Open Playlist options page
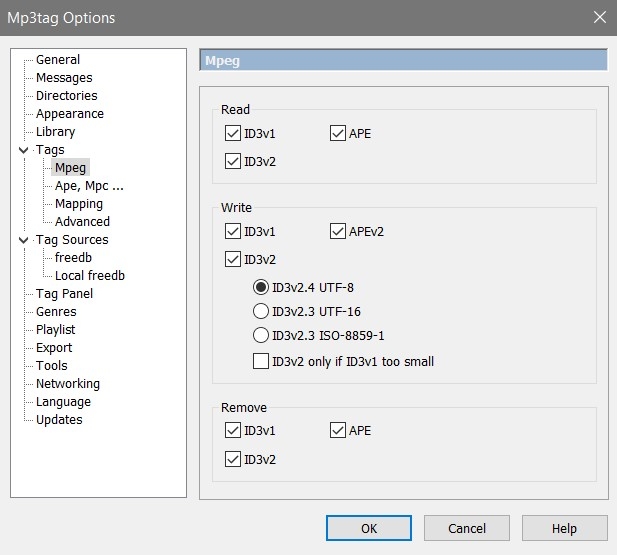The width and height of the screenshot is (617, 555). (x=55, y=329)
